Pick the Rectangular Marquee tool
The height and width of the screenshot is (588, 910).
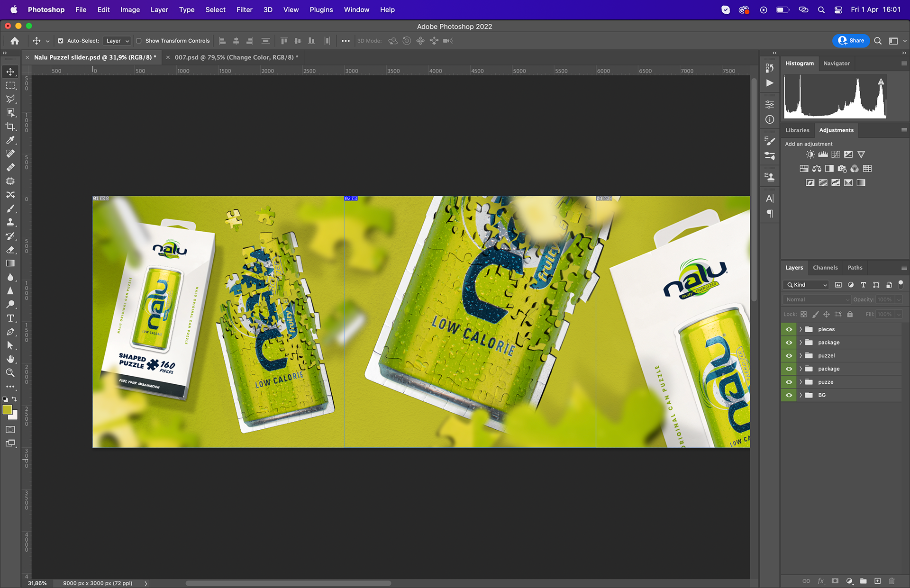(10, 86)
